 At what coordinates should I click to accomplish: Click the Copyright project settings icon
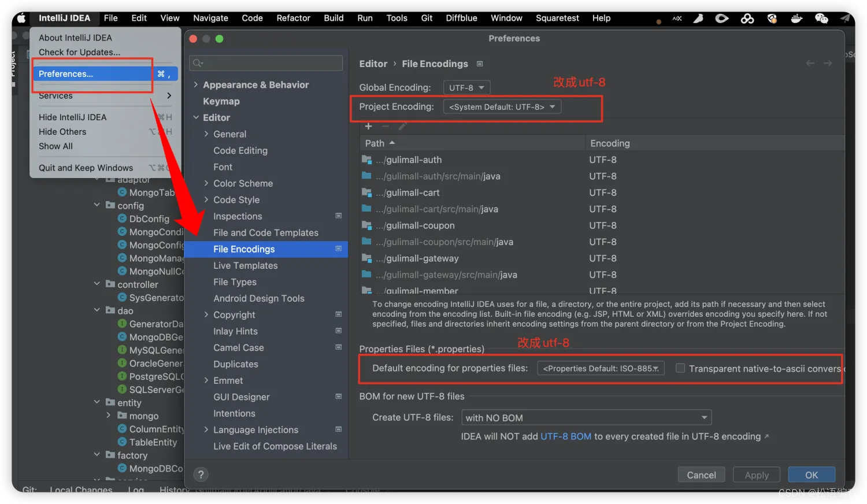339,314
